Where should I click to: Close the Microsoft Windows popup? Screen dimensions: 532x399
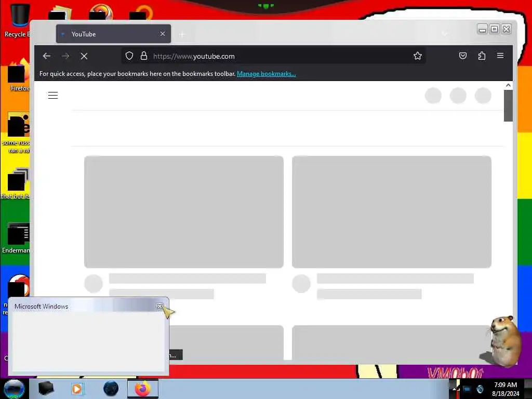(x=160, y=307)
